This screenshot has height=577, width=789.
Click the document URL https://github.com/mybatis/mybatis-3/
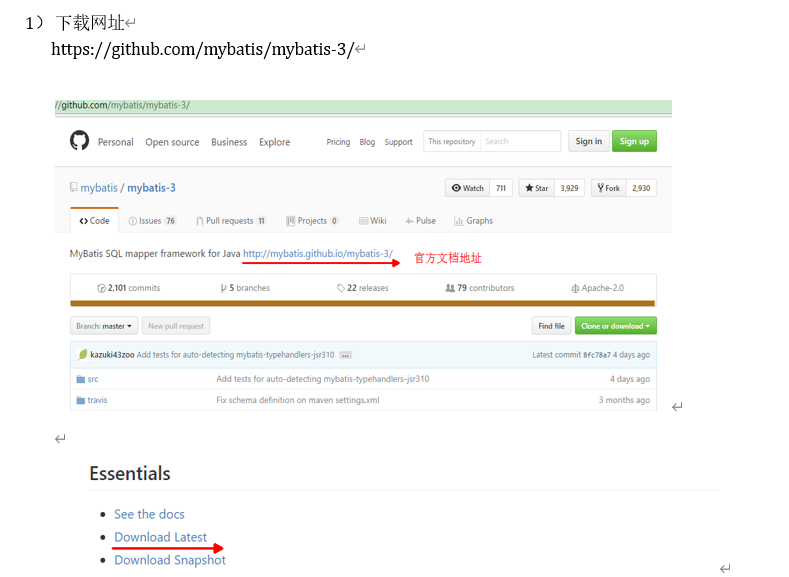[203, 49]
